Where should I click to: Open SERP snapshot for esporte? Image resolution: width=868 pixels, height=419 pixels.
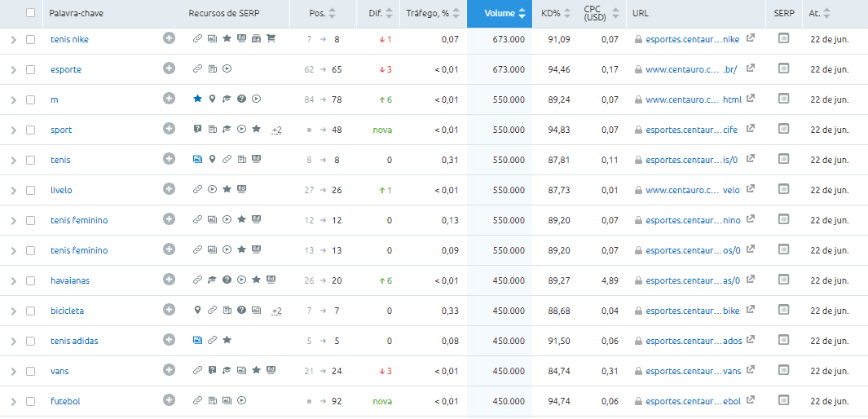coord(783,68)
